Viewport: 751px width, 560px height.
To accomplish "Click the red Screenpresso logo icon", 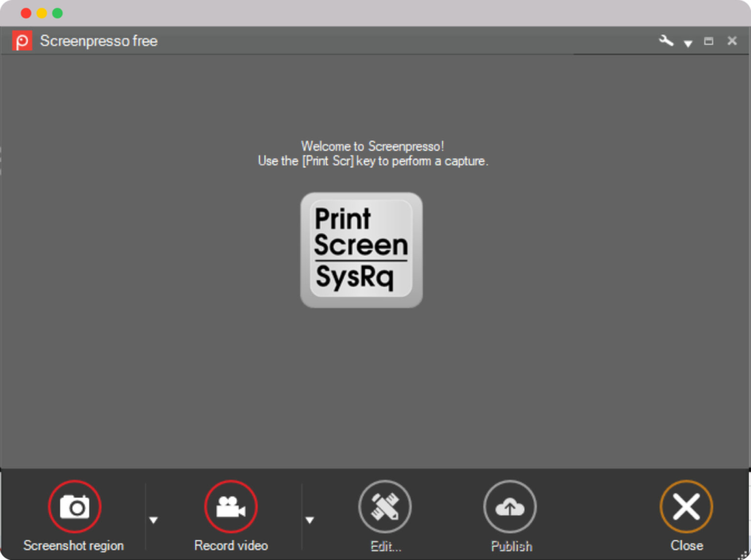I will point(22,41).
